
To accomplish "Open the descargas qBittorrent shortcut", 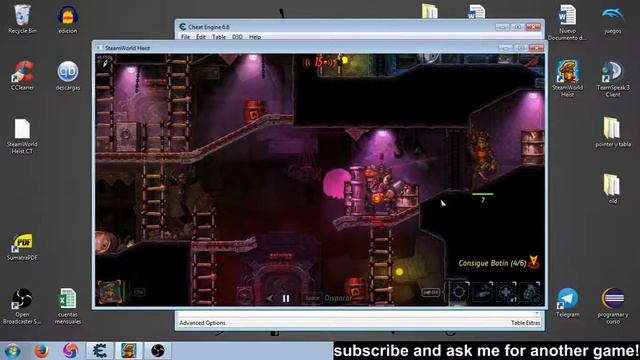I will (68, 76).
